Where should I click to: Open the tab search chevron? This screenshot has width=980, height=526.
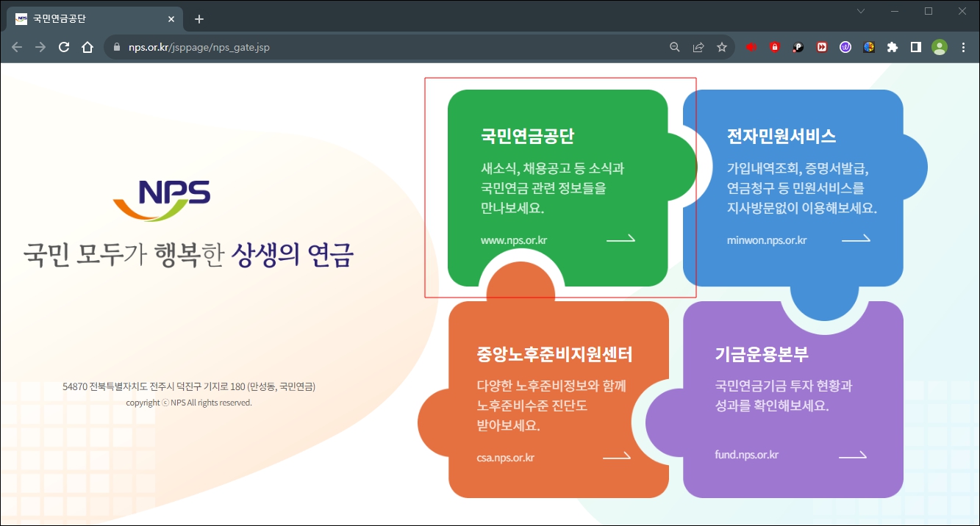pyautogui.click(x=861, y=11)
